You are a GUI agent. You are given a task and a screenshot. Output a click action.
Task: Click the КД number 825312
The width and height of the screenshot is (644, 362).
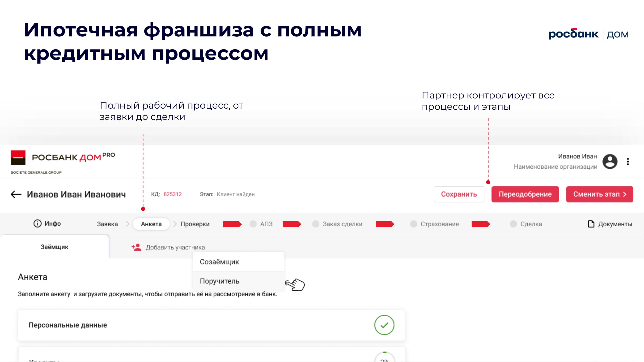click(x=172, y=194)
